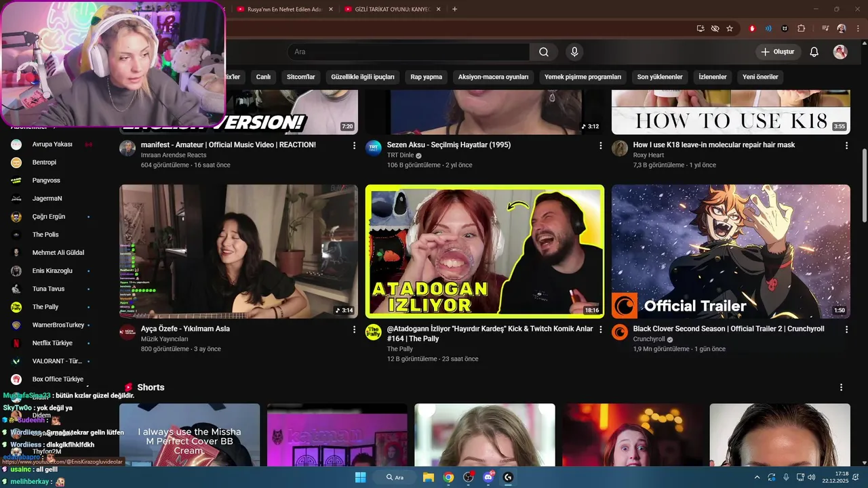Open Chrome three-dot menu
Image resolution: width=868 pixels, height=488 pixels.
pyautogui.click(x=857, y=28)
